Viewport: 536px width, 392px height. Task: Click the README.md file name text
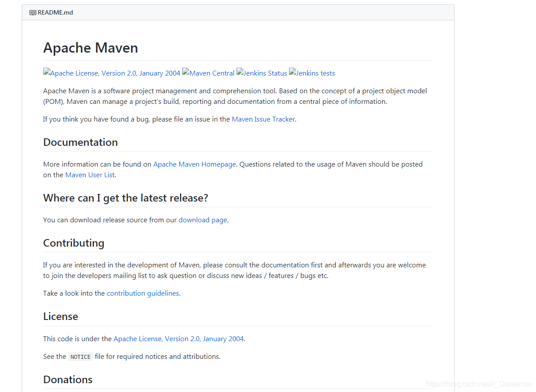pos(55,13)
